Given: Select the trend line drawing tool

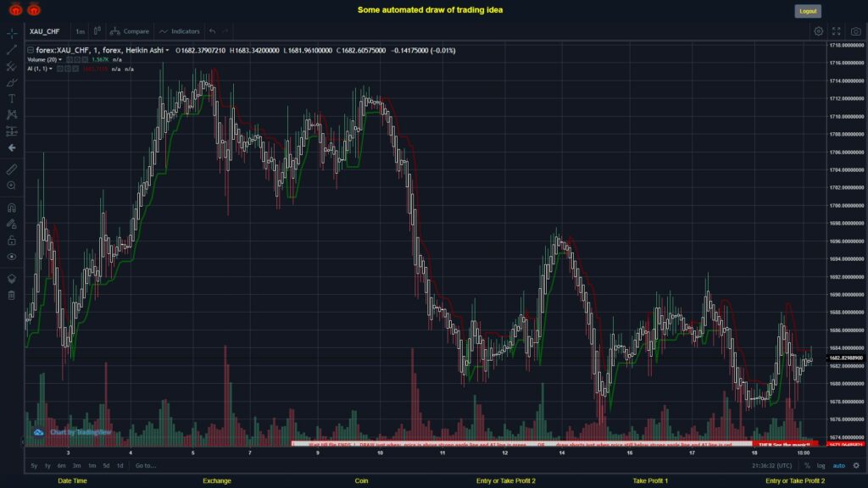Looking at the screenshot, I should [x=12, y=50].
